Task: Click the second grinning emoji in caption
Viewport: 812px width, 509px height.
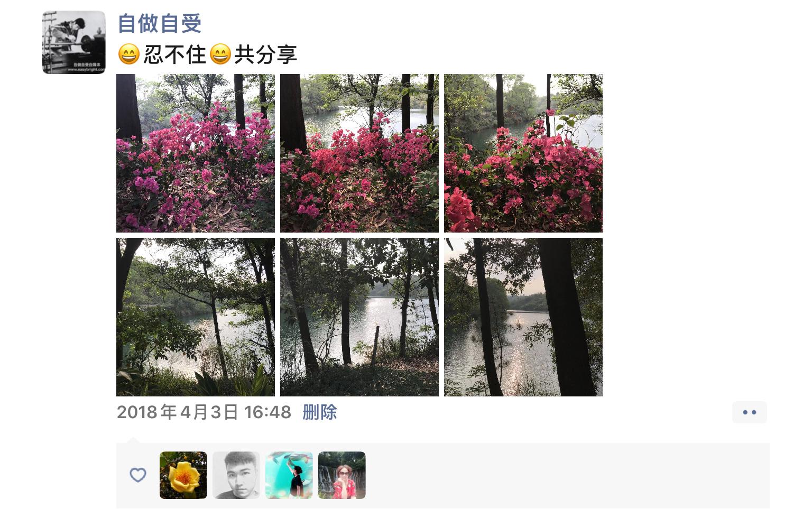Action: (x=220, y=54)
